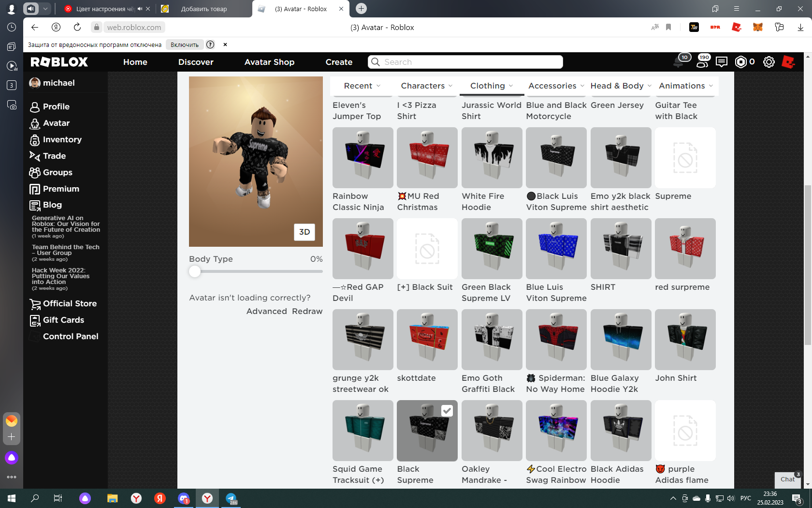Toggle avatar preview to 3D
Viewport: 812px width, 508px height.
[304, 232]
